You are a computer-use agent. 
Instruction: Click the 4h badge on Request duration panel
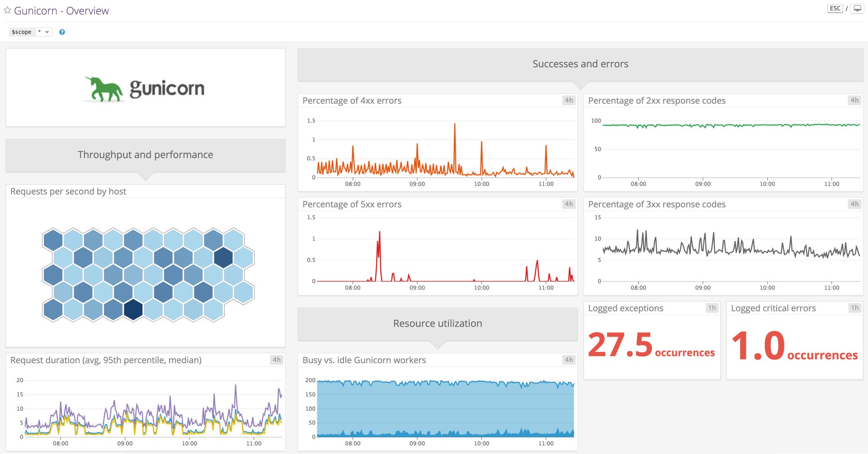tap(277, 360)
